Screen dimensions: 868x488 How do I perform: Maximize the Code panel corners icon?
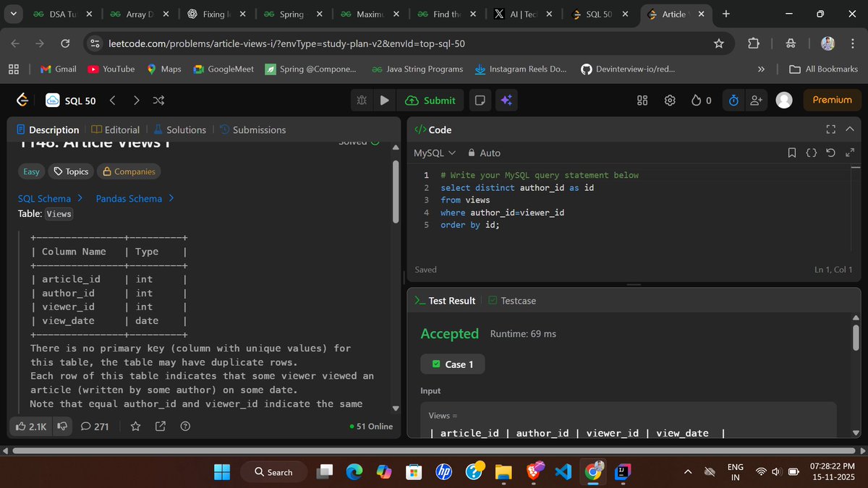coord(830,129)
